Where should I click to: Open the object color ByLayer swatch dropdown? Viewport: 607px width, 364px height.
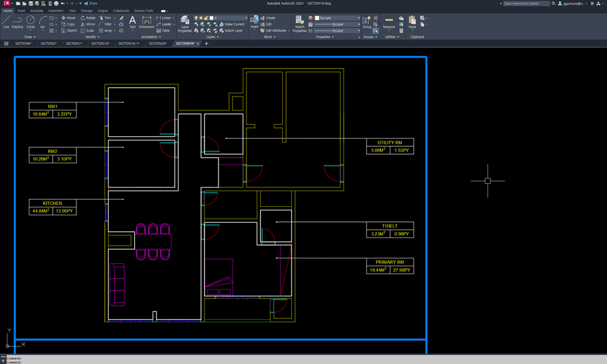337,18
